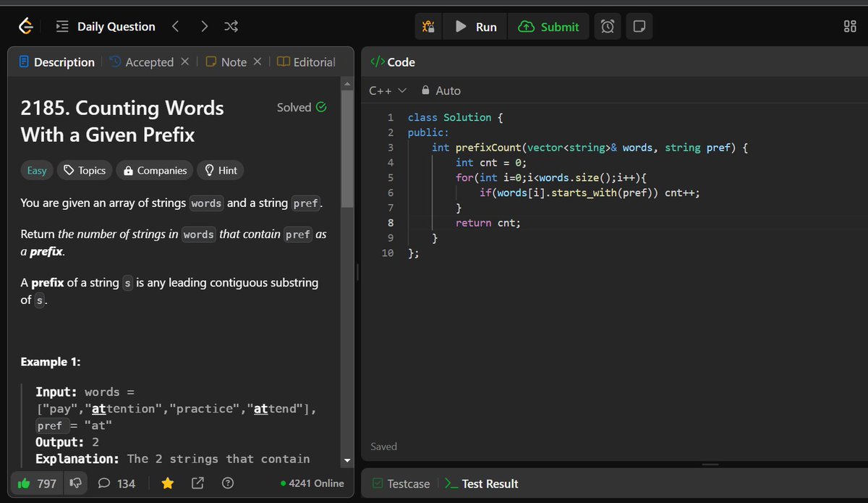Go to the next question arrow
The image size is (868, 503).
point(204,27)
